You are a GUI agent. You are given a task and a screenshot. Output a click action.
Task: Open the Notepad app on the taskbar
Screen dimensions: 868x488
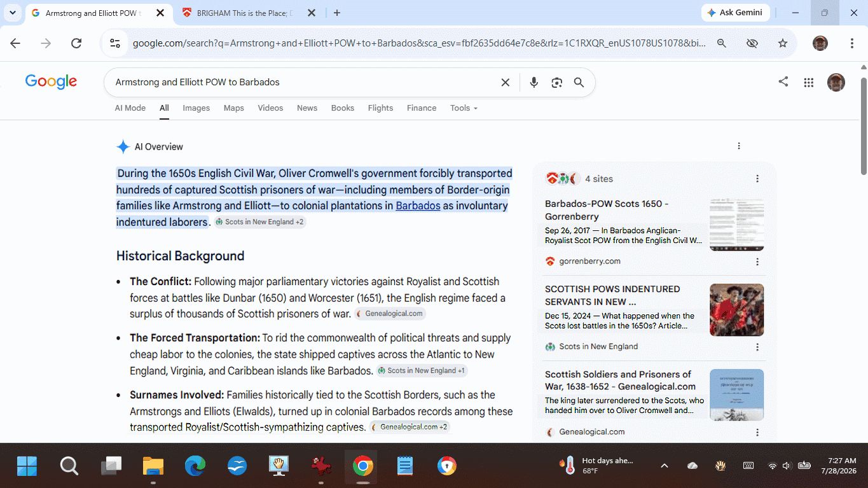pos(404,466)
